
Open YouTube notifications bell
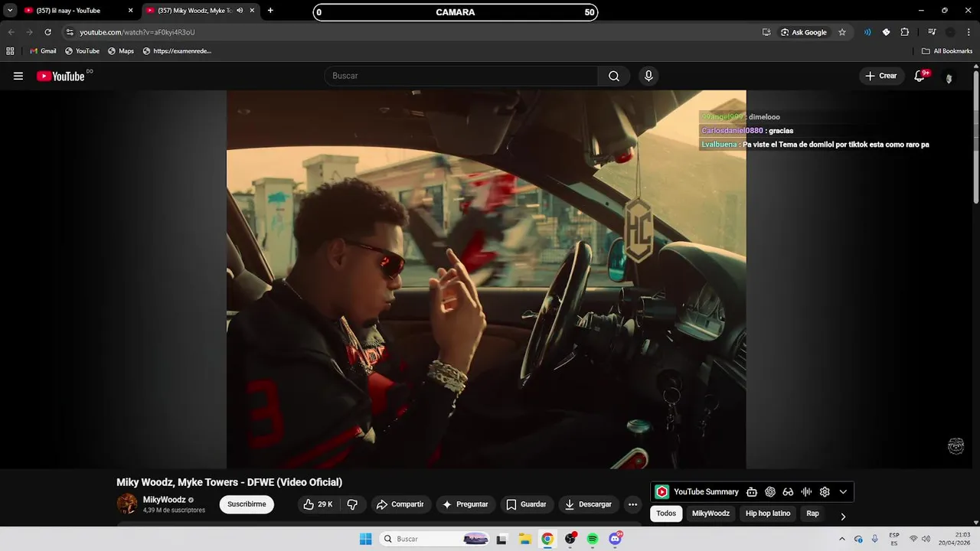920,76
